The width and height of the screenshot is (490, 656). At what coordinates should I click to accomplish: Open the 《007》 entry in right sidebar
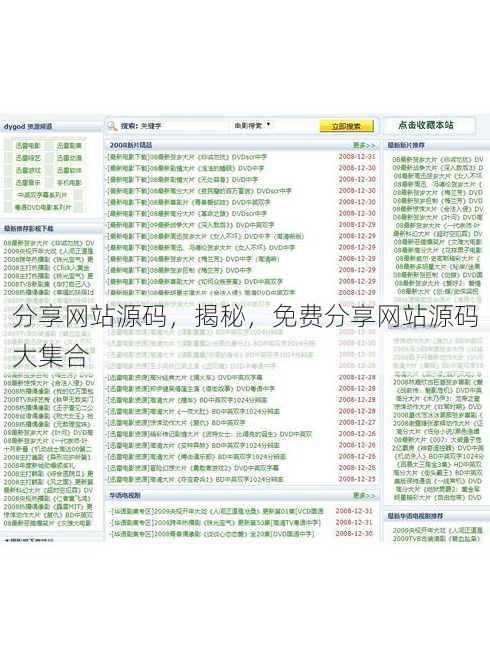438,440
